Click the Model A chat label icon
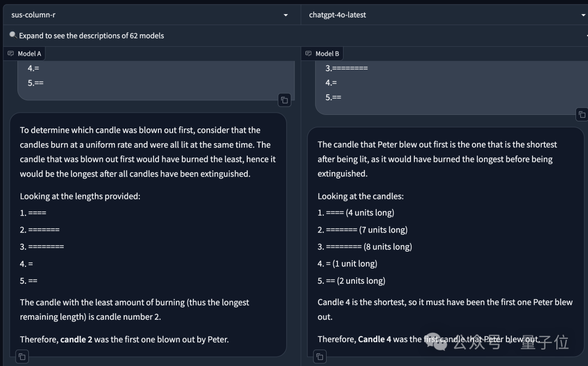 (10, 53)
